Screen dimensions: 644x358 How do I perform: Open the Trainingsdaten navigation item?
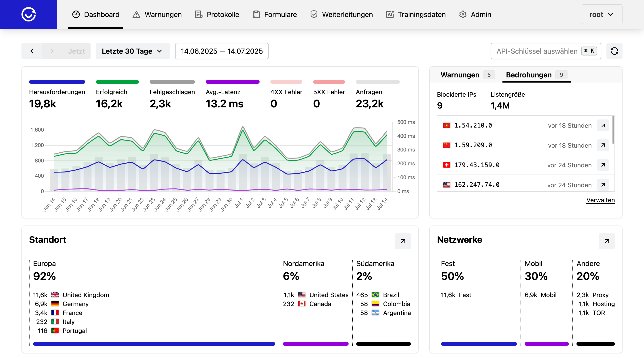[x=416, y=15]
